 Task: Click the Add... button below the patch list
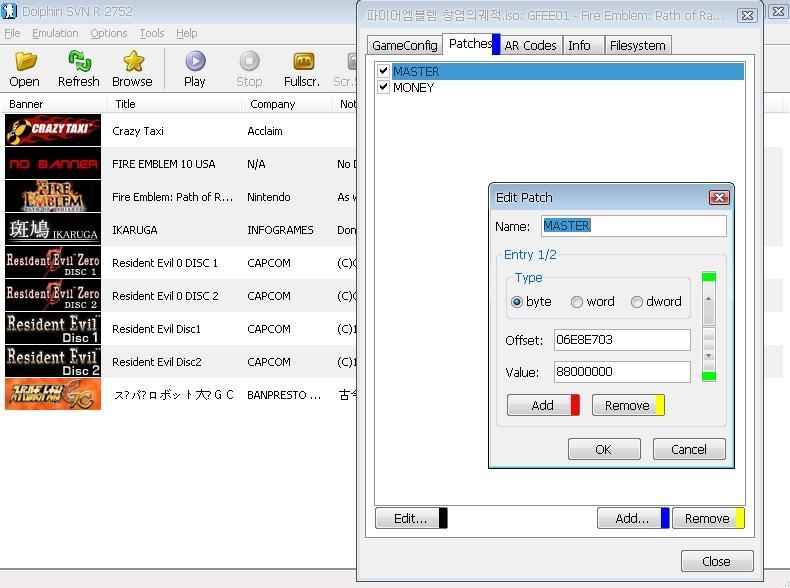pyautogui.click(x=633, y=518)
